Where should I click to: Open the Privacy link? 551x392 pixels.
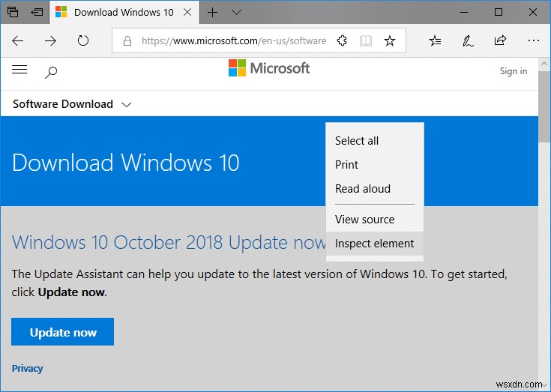(x=28, y=369)
